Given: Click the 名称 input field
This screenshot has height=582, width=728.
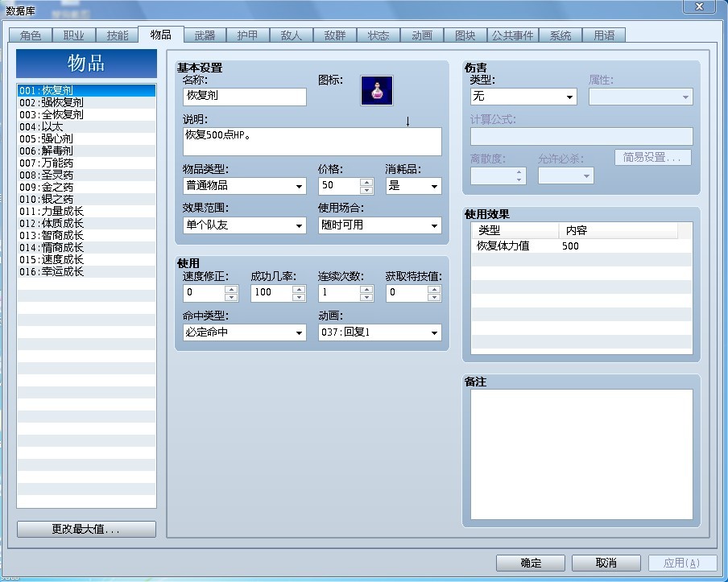Looking at the screenshot, I should [245, 97].
